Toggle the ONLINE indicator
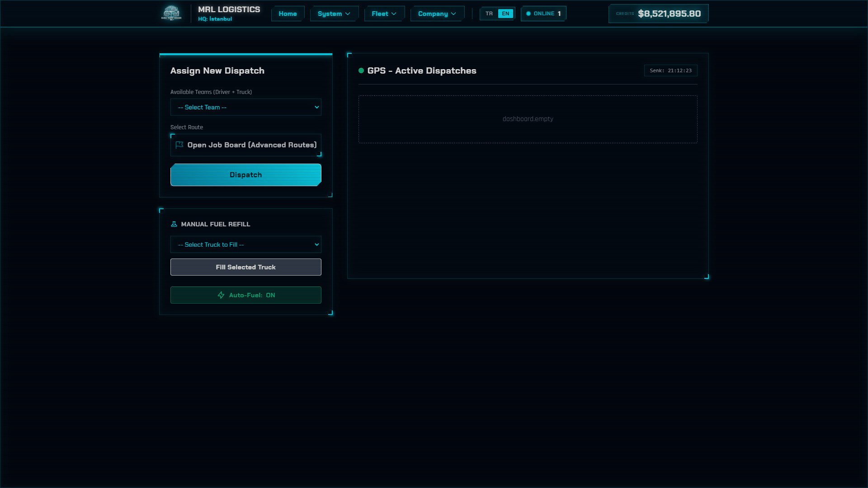This screenshot has width=868, height=488. (x=543, y=14)
